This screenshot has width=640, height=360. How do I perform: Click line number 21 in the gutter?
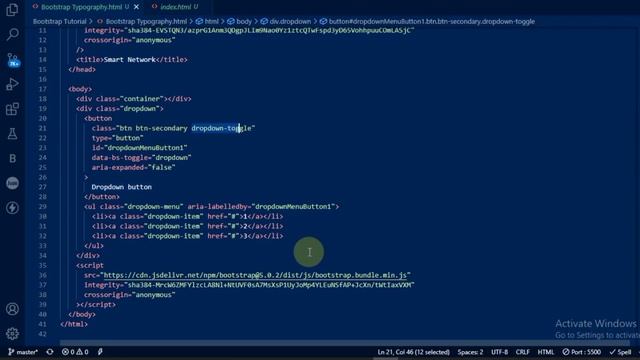pos(42,128)
